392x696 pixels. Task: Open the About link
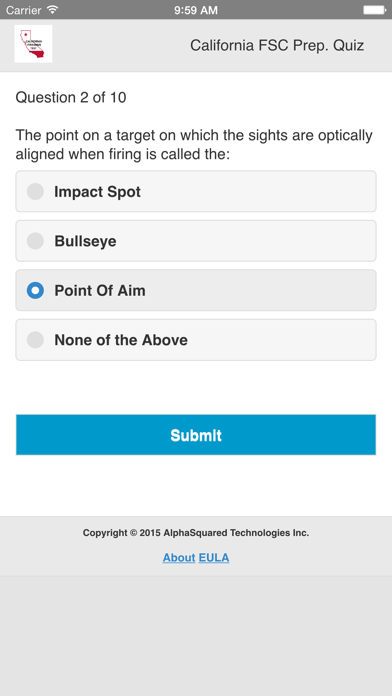click(x=179, y=558)
